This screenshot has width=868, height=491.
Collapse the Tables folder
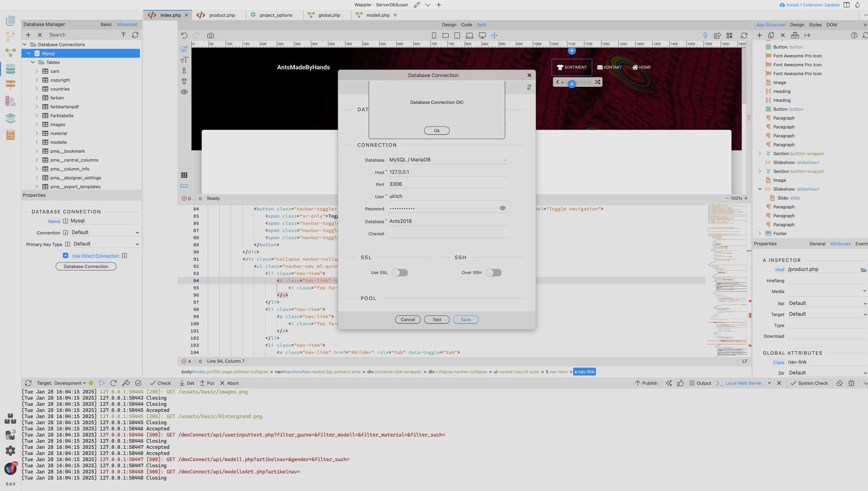[33, 62]
